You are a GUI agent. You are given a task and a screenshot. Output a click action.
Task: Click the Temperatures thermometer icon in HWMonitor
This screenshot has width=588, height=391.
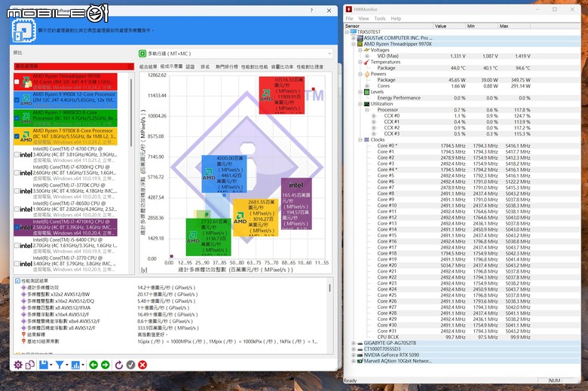367,62
